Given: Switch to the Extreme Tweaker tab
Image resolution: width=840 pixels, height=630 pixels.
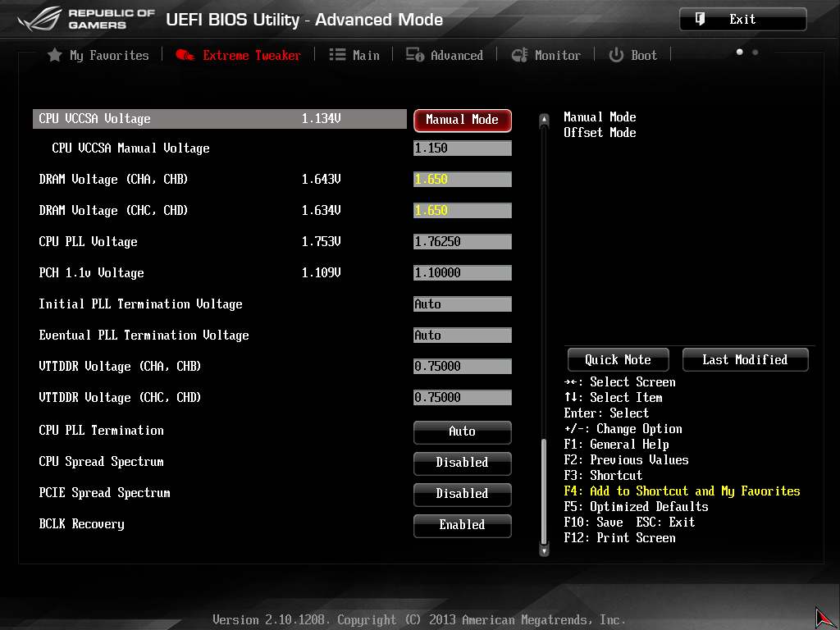Looking at the screenshot, I should pos(239,55).
